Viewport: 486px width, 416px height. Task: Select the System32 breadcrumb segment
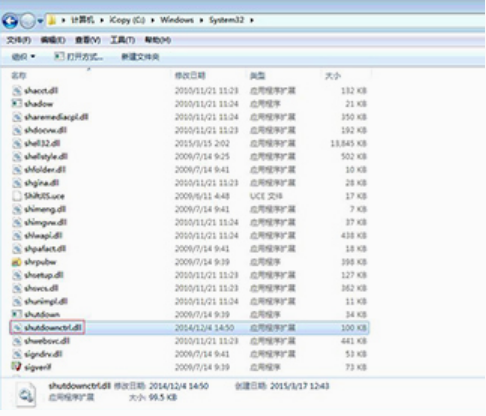227,20
